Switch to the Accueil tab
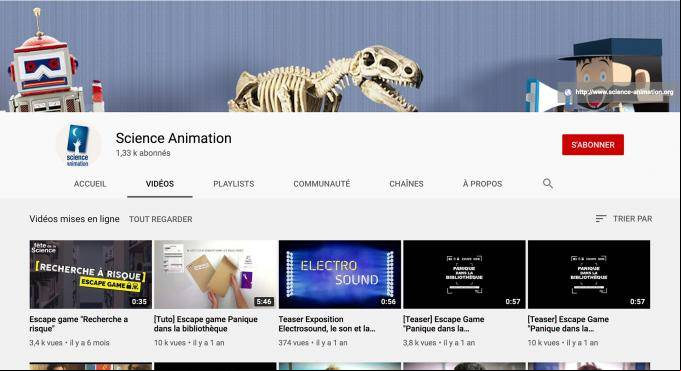The width and height of the screenshot is (681, 371). click(90, 184)
